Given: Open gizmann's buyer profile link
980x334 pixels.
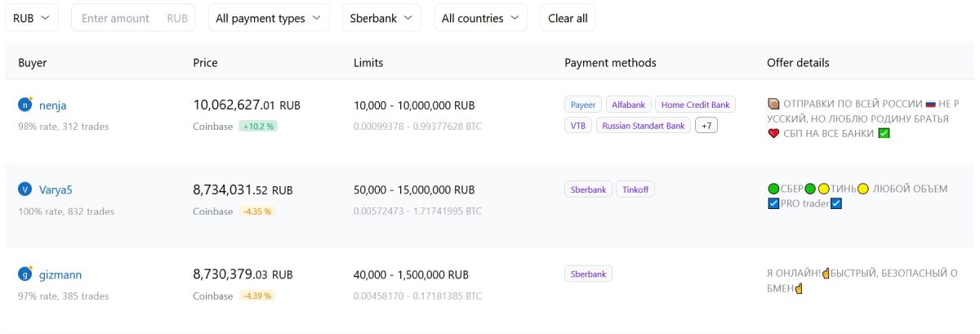Looking at the screenshot, I should click(60, 275).
